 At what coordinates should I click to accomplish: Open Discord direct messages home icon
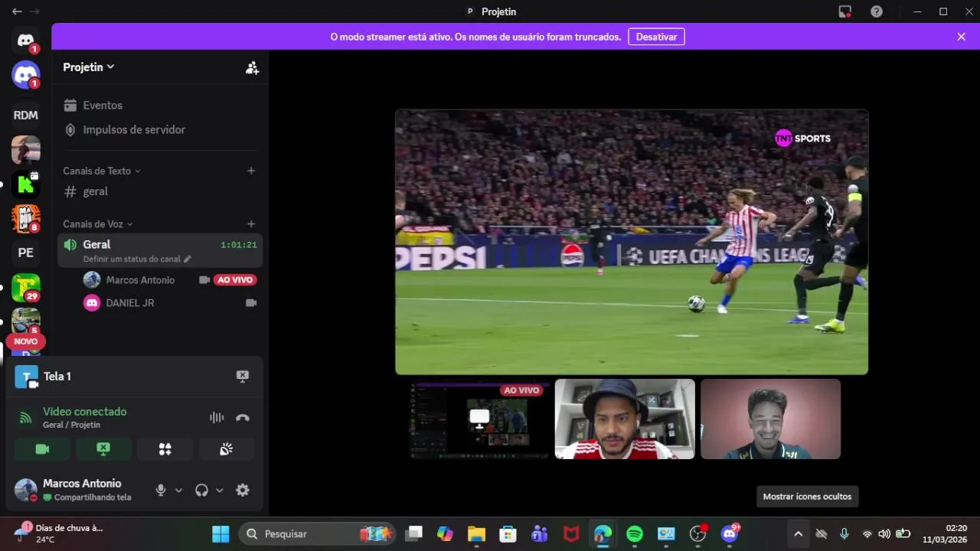click(25, 41)
